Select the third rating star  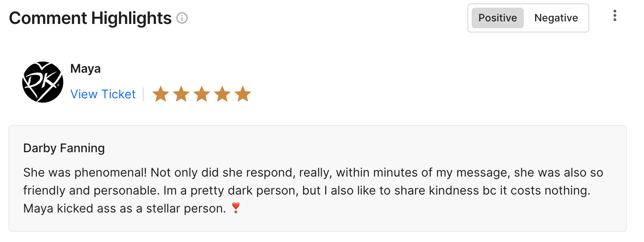click(201, 94)
